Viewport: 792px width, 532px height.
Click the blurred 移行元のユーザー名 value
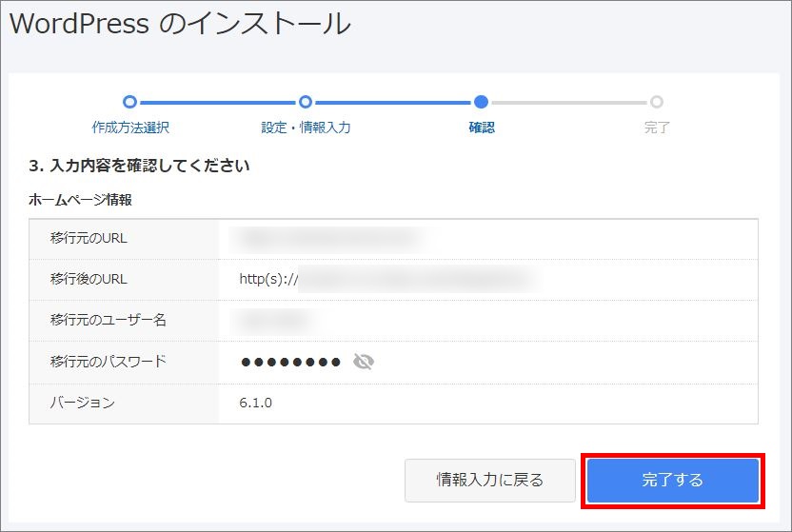click(x=275, y=320)
